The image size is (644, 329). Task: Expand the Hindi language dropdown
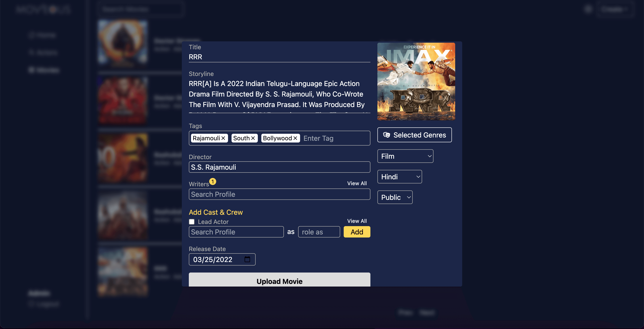399,176
